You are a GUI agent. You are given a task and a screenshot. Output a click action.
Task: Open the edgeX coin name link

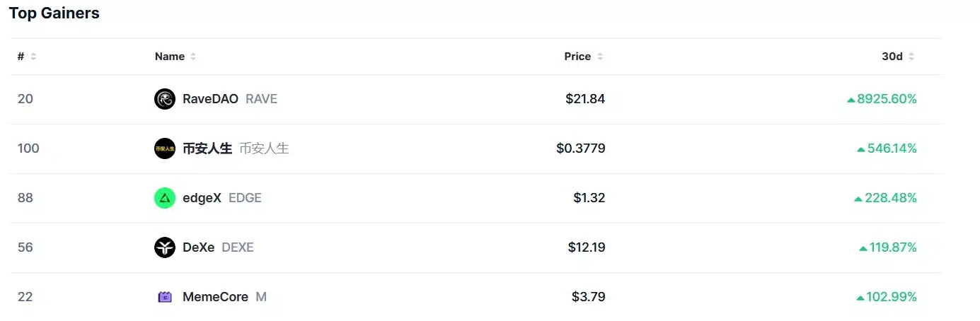202,198
